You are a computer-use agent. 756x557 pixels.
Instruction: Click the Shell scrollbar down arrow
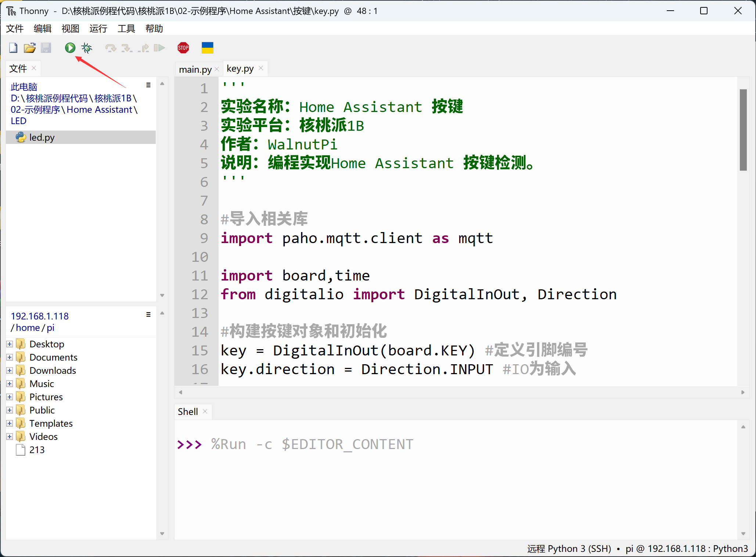743,534
